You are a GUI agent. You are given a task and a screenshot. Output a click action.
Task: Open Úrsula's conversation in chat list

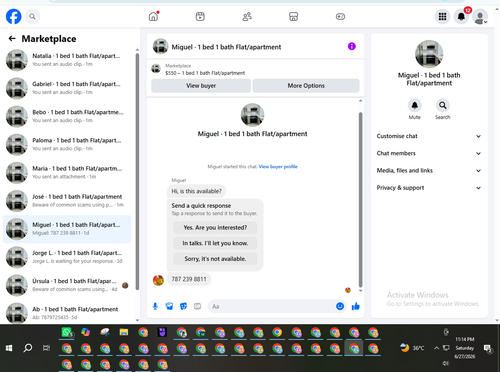67,285
